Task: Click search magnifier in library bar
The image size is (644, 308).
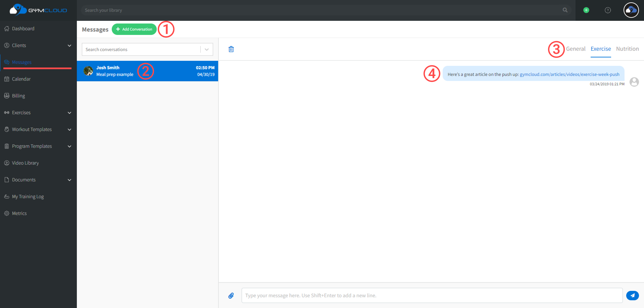Action: coord(565,10)
